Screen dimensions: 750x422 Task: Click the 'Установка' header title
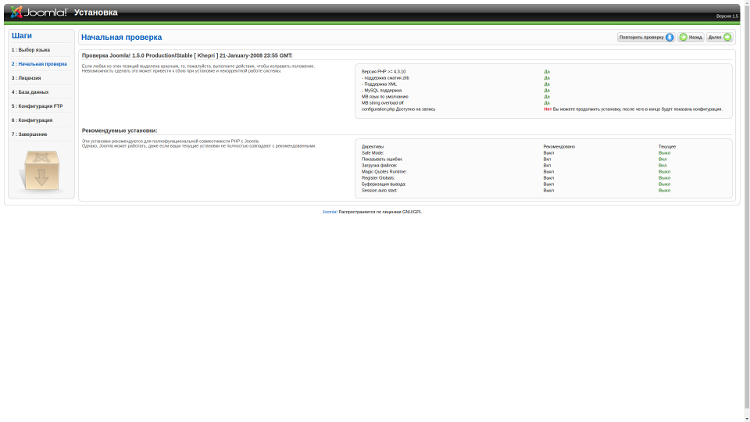(x=96, y=12)
